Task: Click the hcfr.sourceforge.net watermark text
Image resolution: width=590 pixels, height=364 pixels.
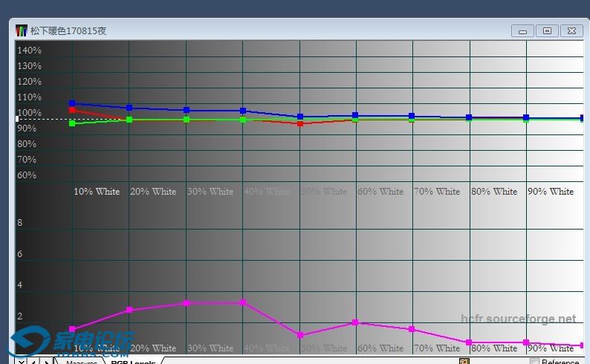Action: [518, 319]
